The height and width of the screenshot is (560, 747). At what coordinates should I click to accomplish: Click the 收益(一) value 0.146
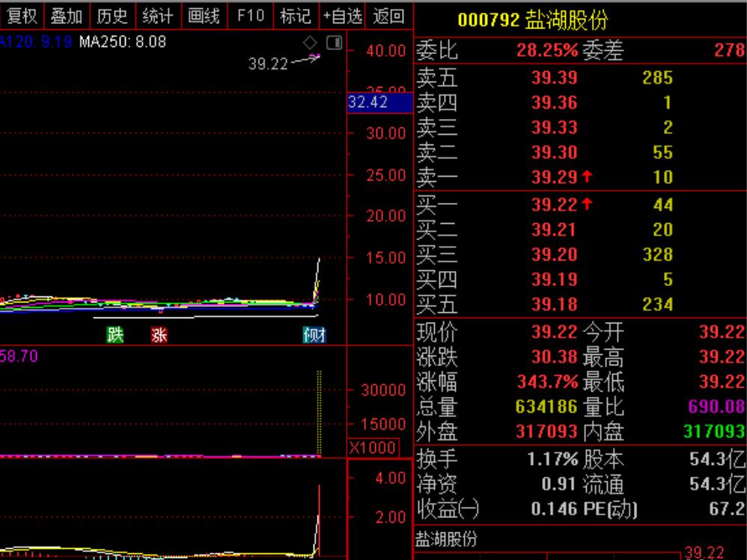pyautogui.click(x=554, y=508)
